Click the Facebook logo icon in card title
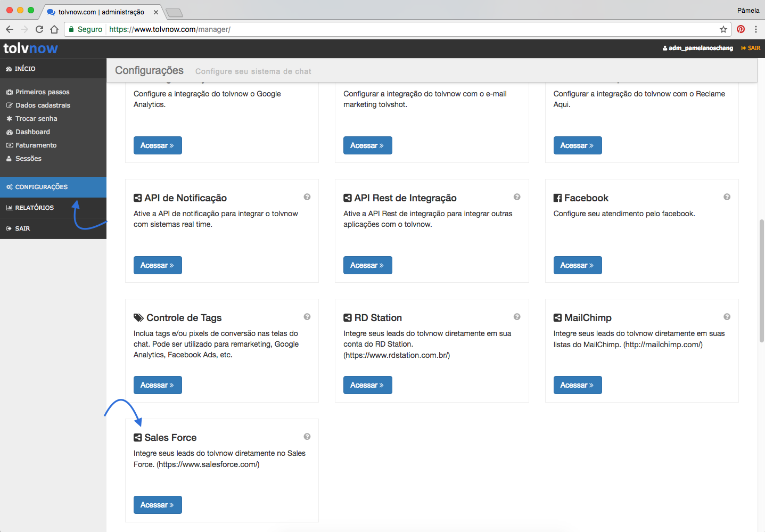The width and height of the screenshot is (765, 532). coord(557,198)
